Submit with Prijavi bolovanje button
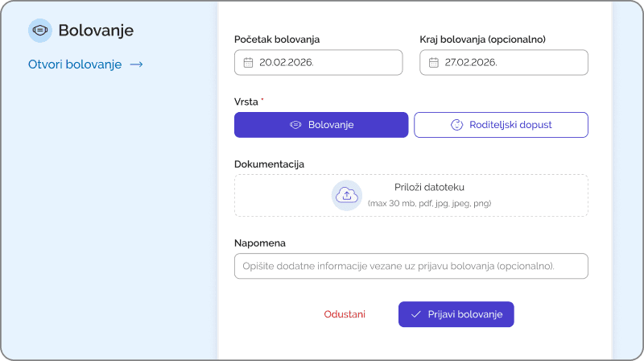The image size is (644, 361). pos(456,314)
